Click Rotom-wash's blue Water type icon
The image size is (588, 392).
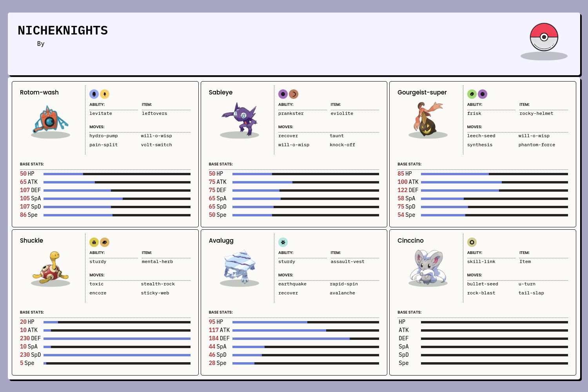94,94
